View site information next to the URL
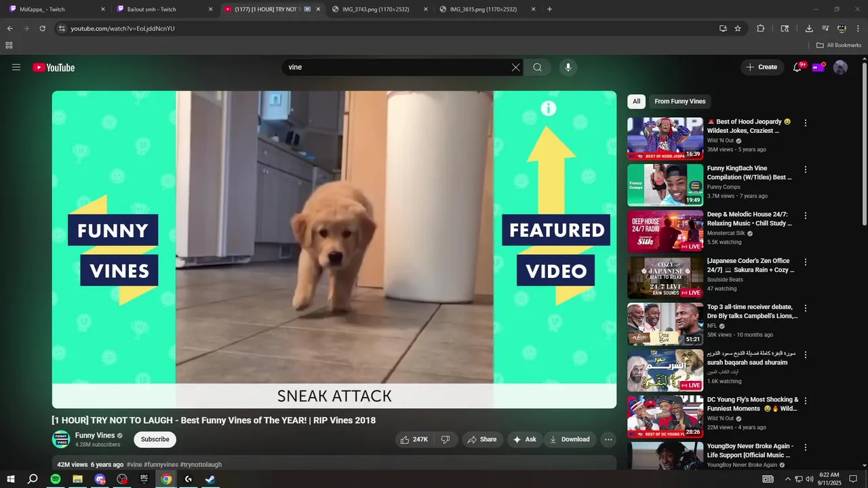This screenshot has width=868, height=488. point(62,28)
